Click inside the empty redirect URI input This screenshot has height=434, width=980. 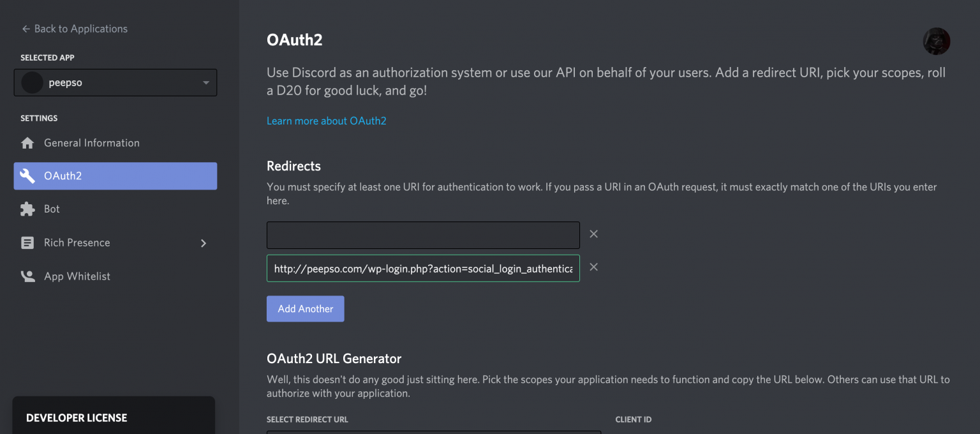tap(423, 235)
